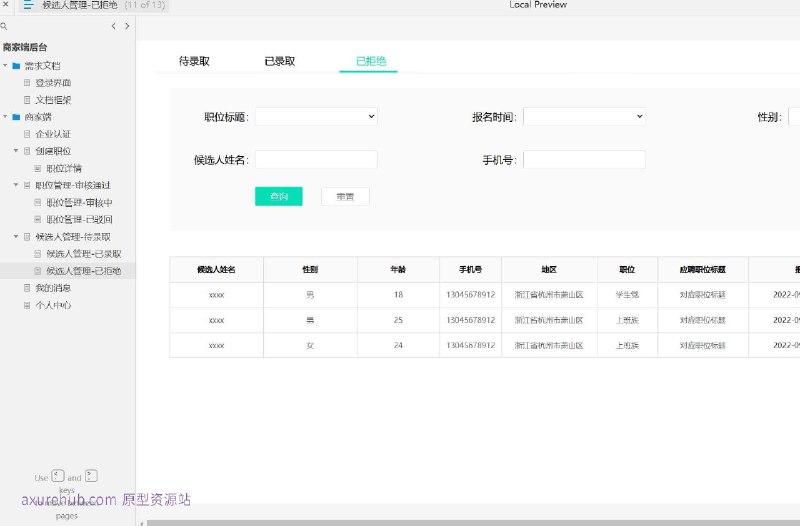
Task: Switch to the 待录取 tab
Action: (x=194, y=61)
